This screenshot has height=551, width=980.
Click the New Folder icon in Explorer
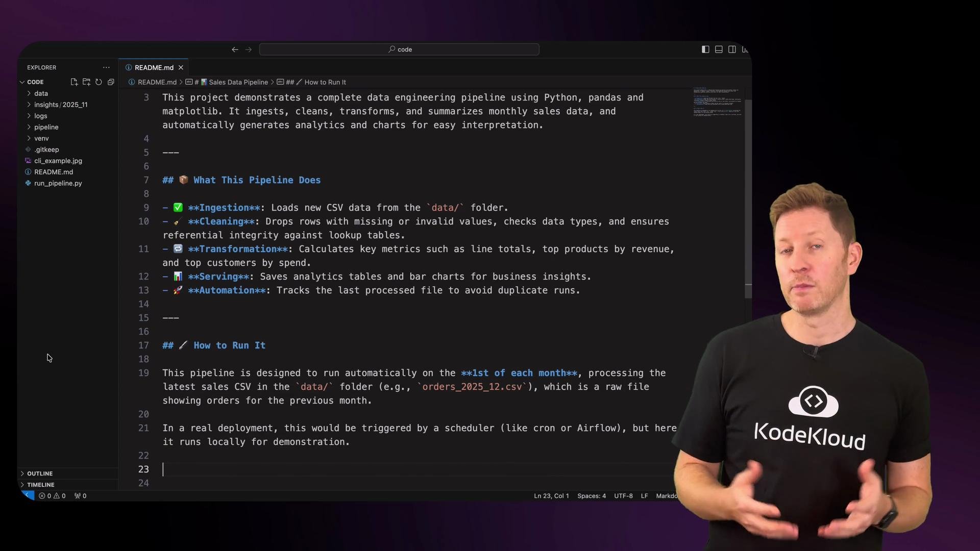tap(86, 82)
